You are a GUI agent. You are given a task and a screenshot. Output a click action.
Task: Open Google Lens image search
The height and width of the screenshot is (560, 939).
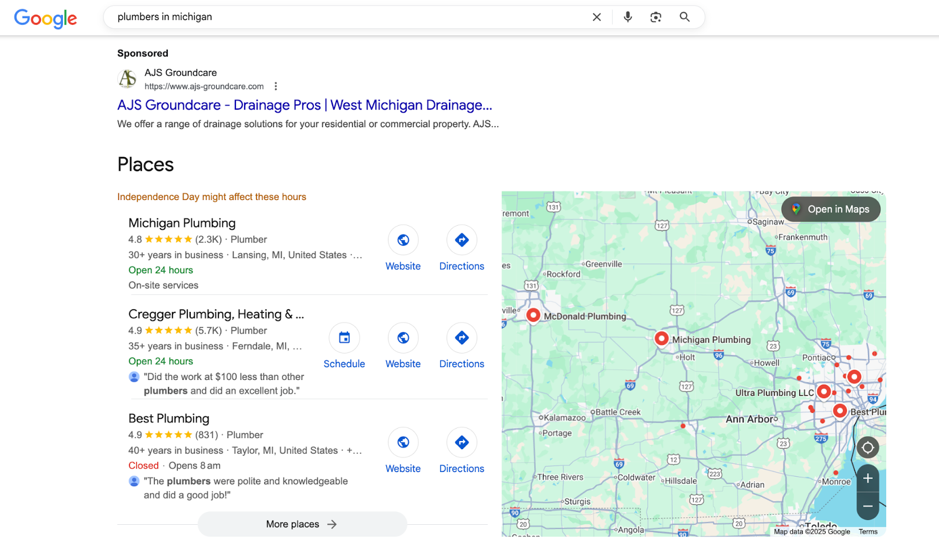(x=656, y=17)
